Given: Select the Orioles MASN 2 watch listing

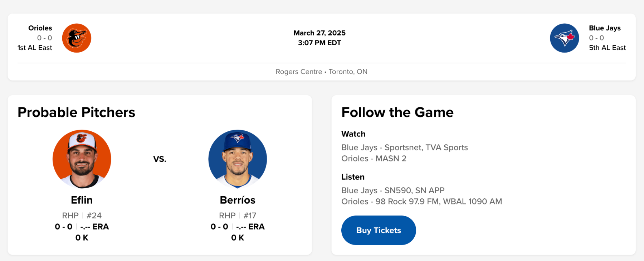Looking at the screenshot, I should point(374,159).
